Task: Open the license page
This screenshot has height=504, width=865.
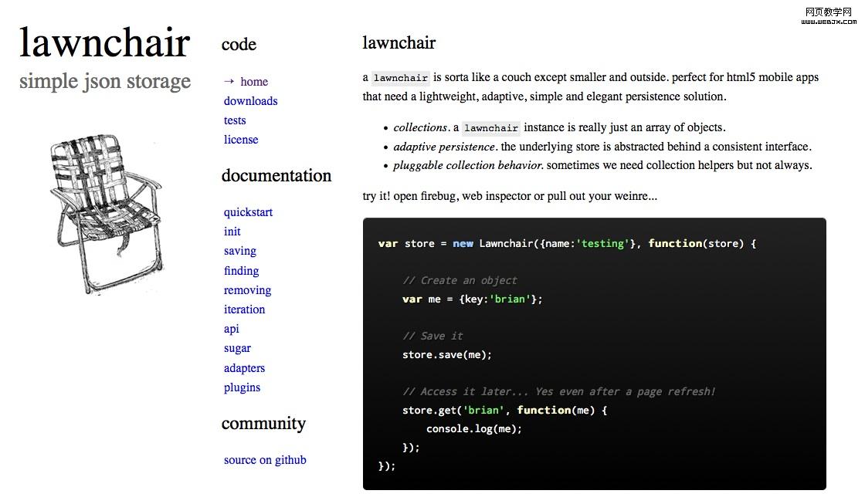Action: pyautogui.click(x=241, y=140)
